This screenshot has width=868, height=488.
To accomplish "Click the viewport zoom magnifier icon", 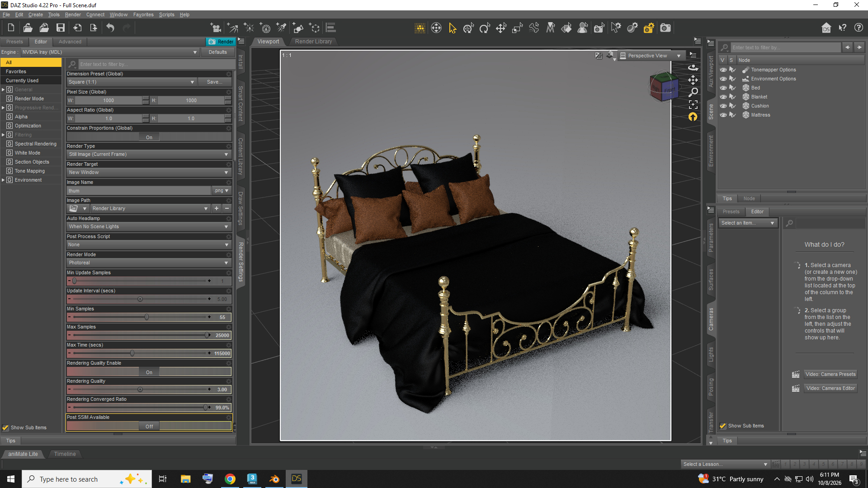I will 693,92.
